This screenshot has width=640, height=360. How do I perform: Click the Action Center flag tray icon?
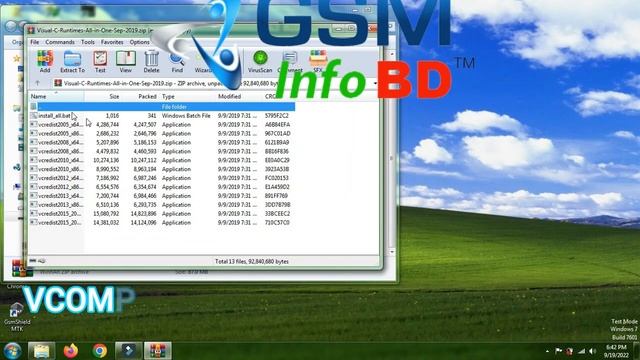pos(559,351)
